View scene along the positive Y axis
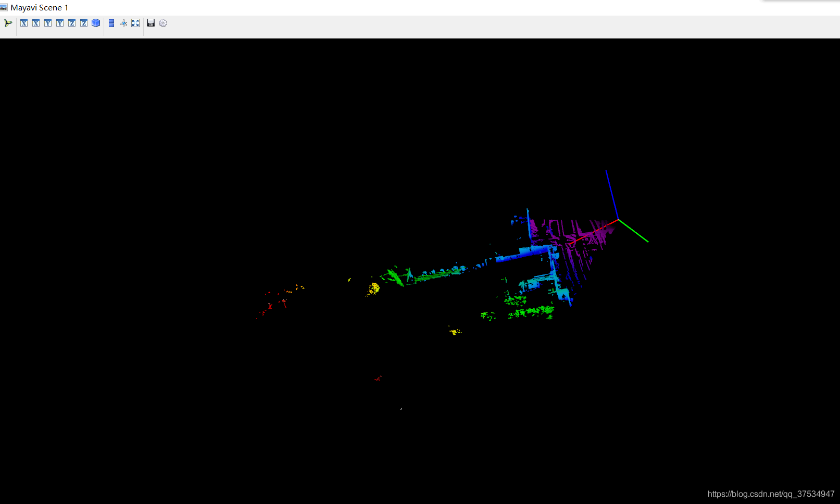The height and width of the screenshot is (504, 840). click(x=47, y=23)
